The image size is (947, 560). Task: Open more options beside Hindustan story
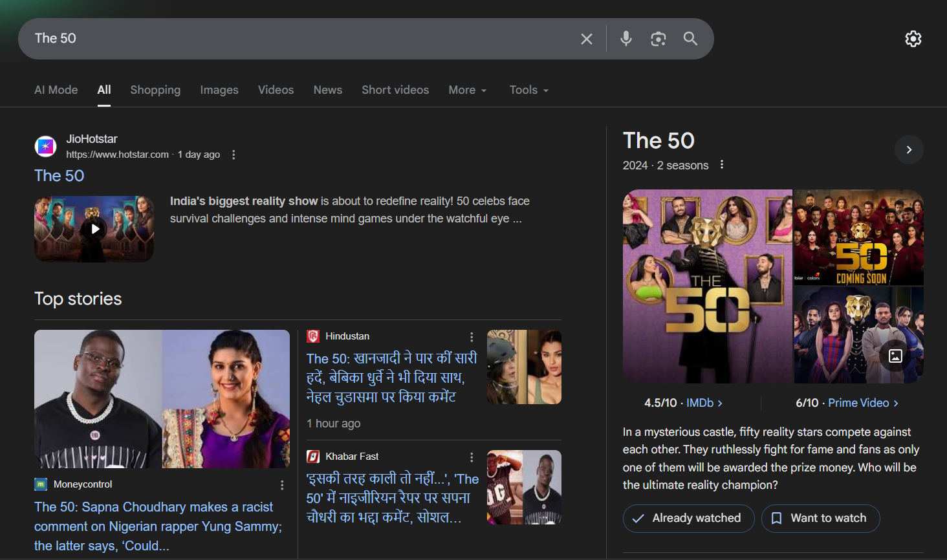[472, 337]
